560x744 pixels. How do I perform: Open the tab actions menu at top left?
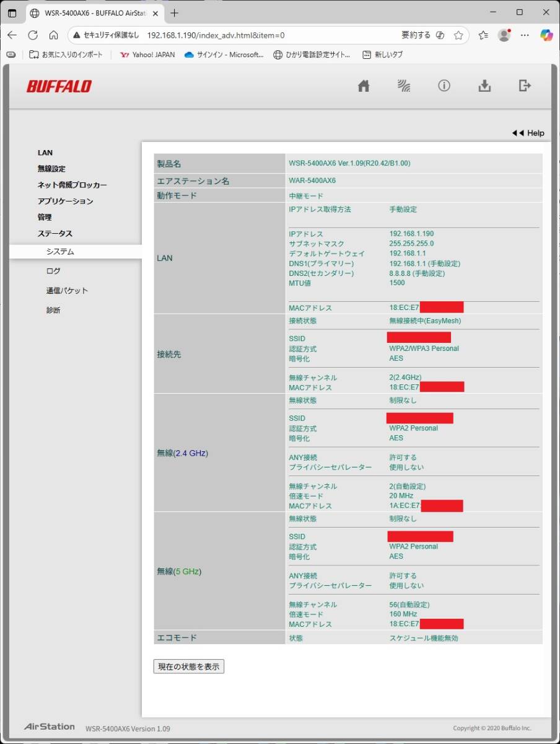(x=12, y=12)
